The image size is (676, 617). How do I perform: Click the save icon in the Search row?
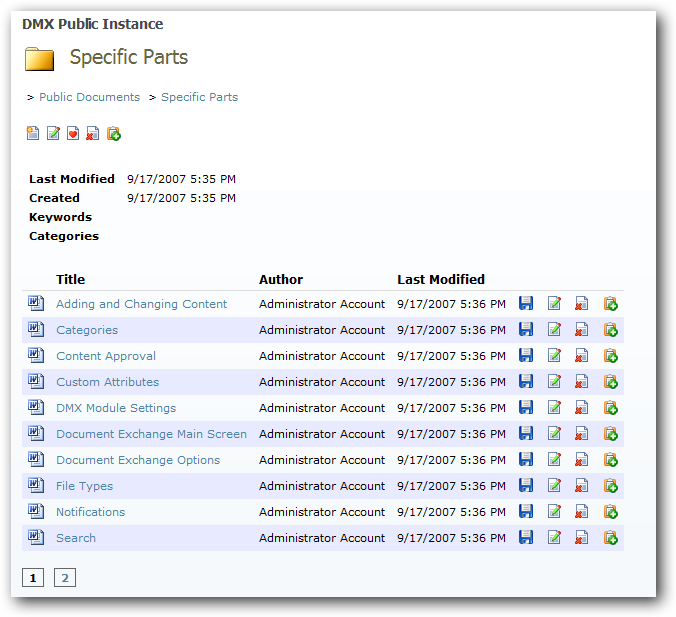click(x=526, y=538)
